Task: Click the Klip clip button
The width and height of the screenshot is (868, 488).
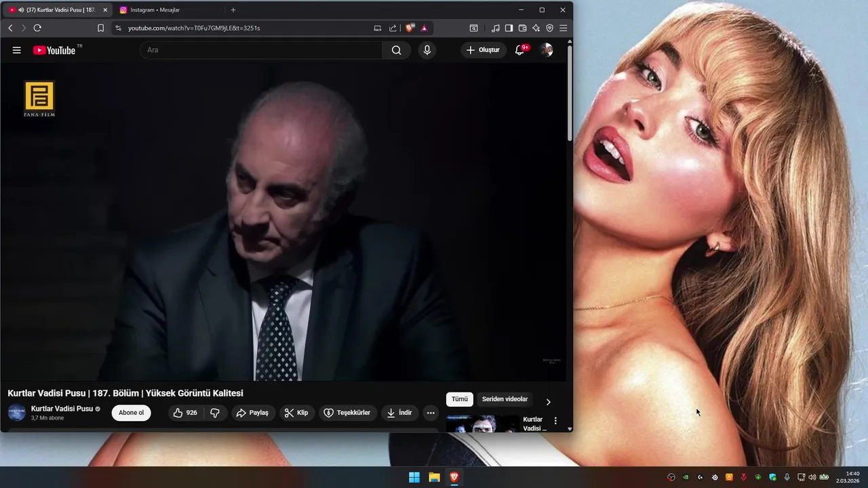Action: coord(296,413)
